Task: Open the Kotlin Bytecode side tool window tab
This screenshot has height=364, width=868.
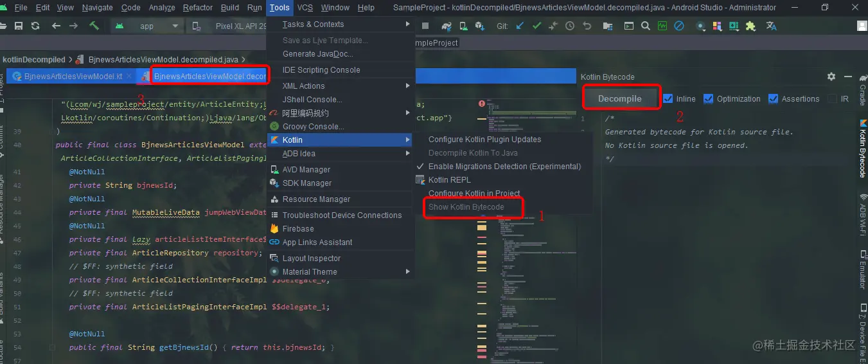Action: [x=862, y=148]
